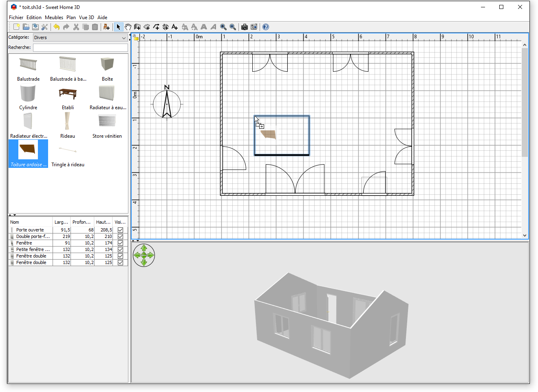538x392 pixels.
Task: Select the Create dimensions tool
Action: 165,27
